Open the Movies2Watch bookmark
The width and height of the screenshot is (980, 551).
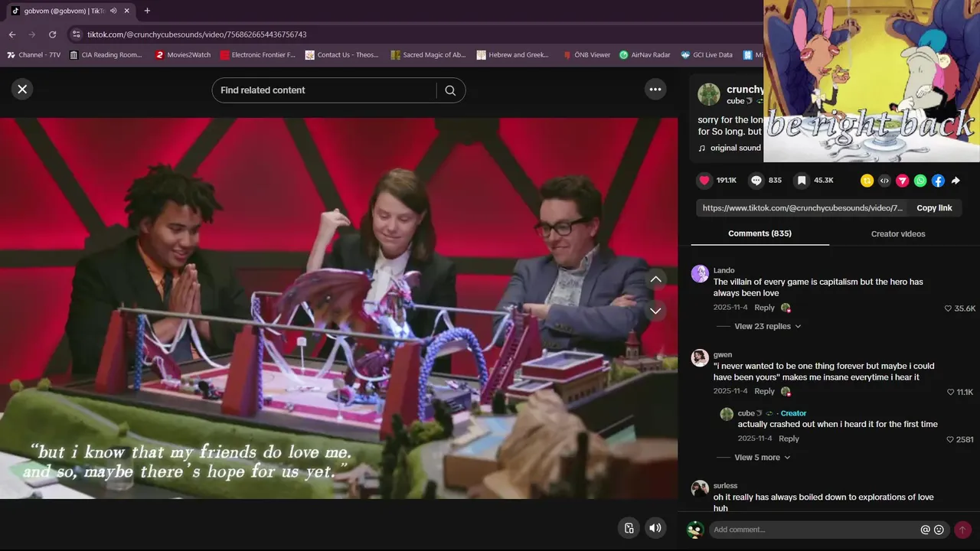click(x=183, y=55)
